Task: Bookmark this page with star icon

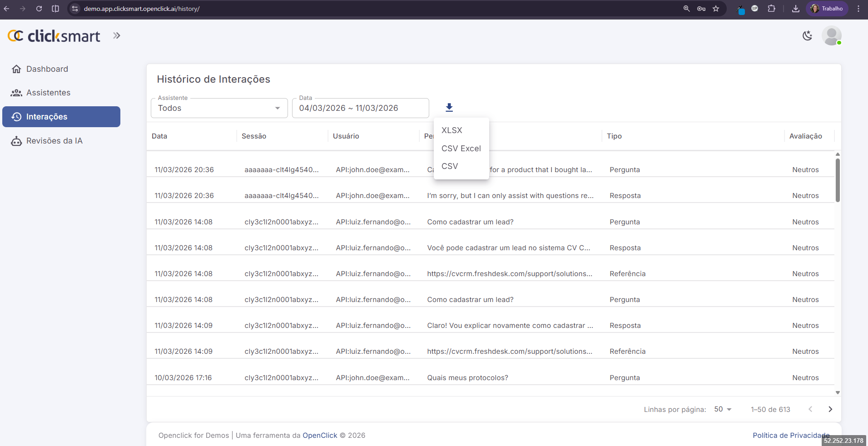Action: pyautogui.click(x=716, y=9)
